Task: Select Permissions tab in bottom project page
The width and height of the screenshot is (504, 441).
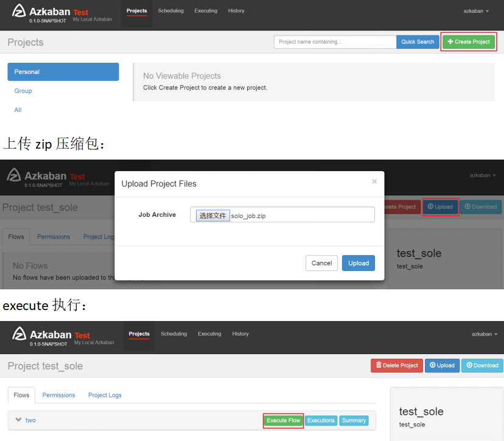Action: (x=59, y=395)
